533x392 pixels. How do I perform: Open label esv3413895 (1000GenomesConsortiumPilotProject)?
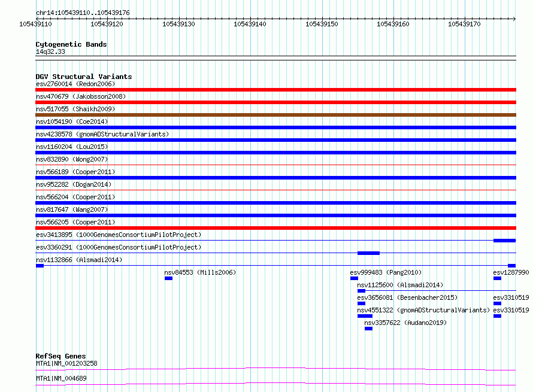(119, 235)
